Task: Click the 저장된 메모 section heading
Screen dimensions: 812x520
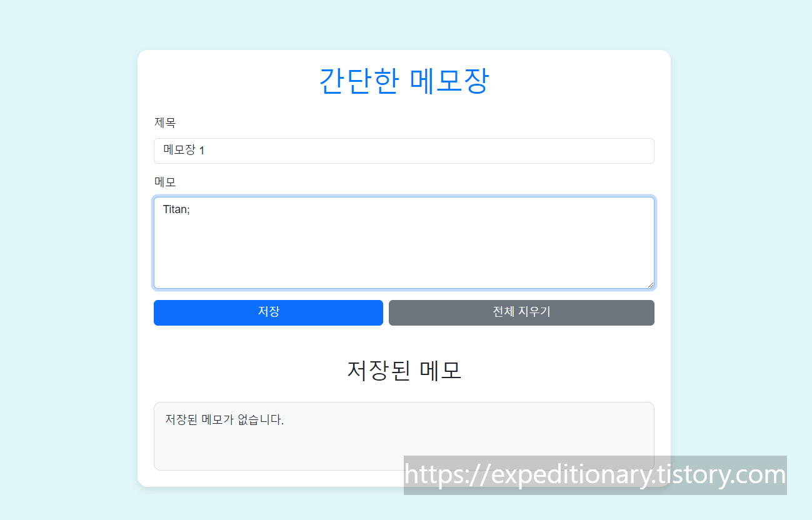Action: (404, 371)
